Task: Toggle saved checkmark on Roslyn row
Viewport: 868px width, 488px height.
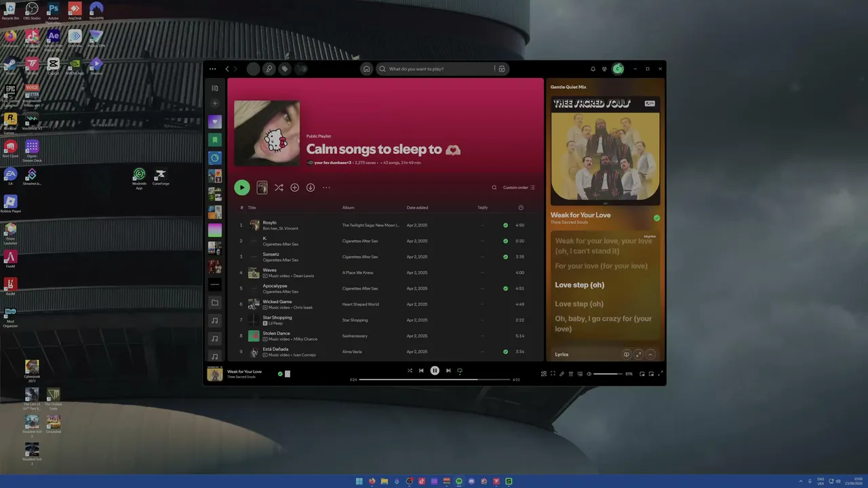Action: 505,225
